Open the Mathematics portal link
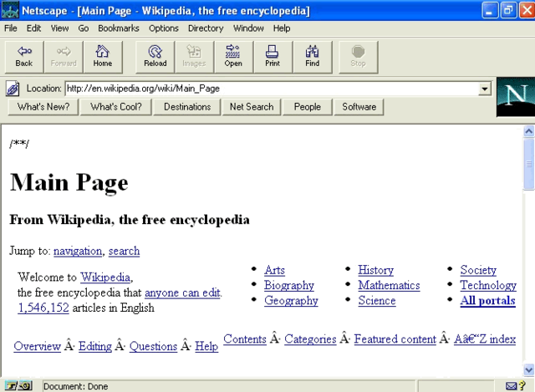 [389, 285]
